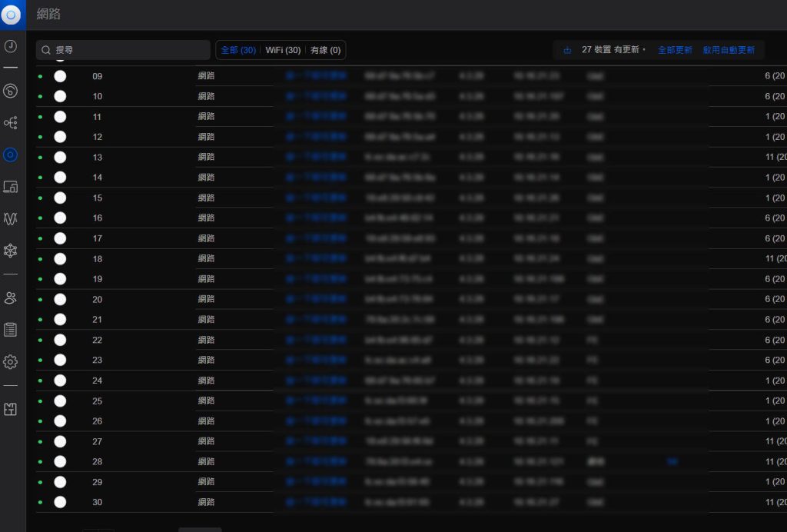
Task: Click the green status dot in row 20
Action: click(x=40, y=300)
